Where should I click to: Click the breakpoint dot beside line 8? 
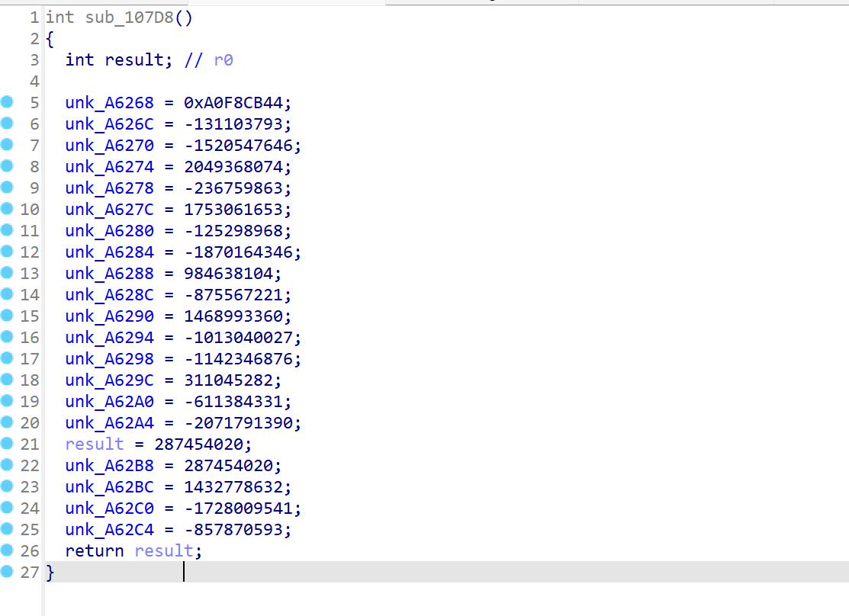(7, 166)
